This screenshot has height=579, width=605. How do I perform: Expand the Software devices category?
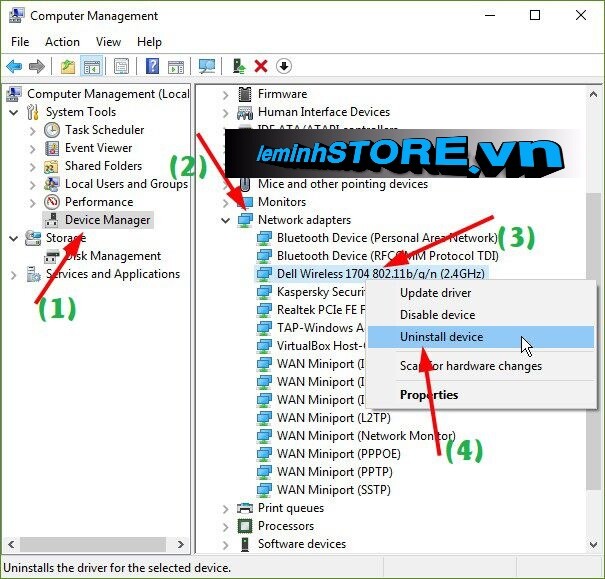pos(226,545)
